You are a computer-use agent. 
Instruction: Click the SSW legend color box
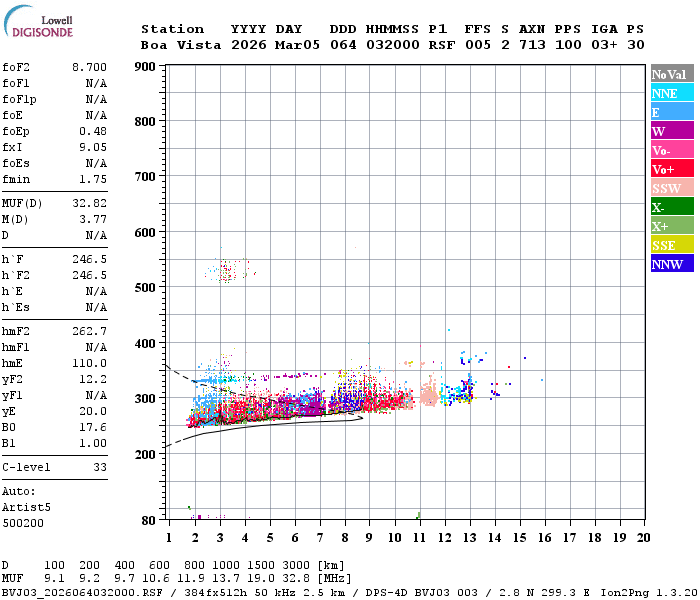(671, 188)
